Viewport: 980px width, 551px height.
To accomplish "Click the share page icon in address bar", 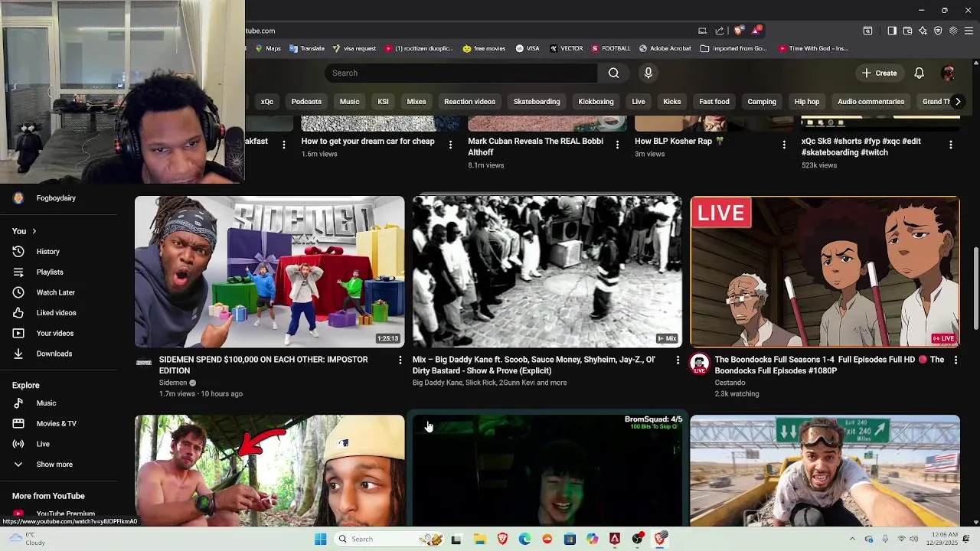I will point(720,31).
